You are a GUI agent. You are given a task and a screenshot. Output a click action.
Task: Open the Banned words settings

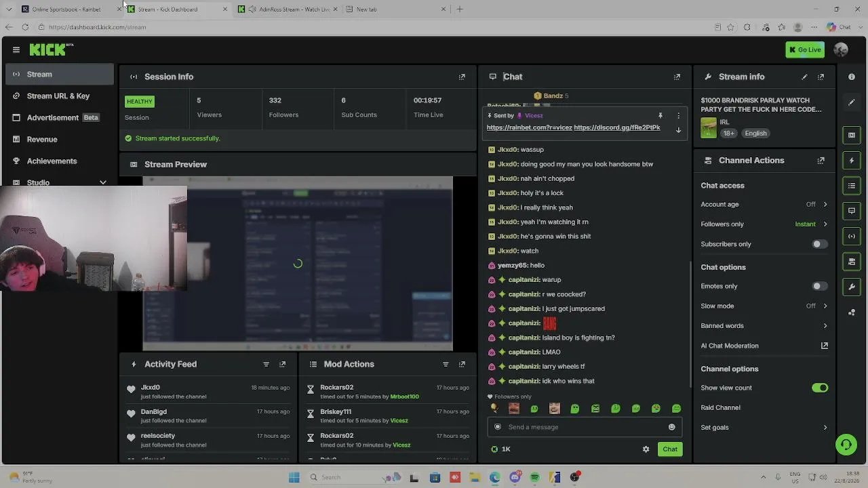(764, 326)
